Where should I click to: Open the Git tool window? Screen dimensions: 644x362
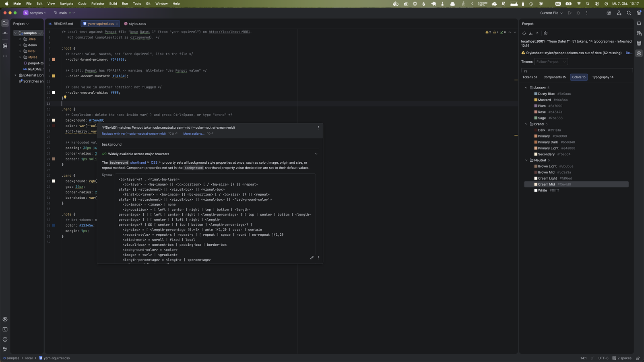tap(5, 350)
